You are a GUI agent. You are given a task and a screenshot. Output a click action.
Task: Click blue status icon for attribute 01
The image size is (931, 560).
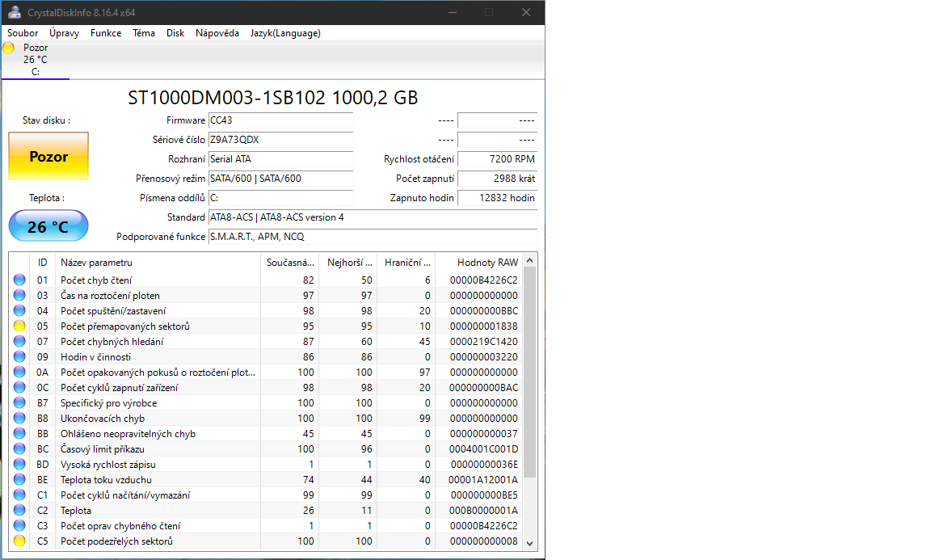coord(19,280)
